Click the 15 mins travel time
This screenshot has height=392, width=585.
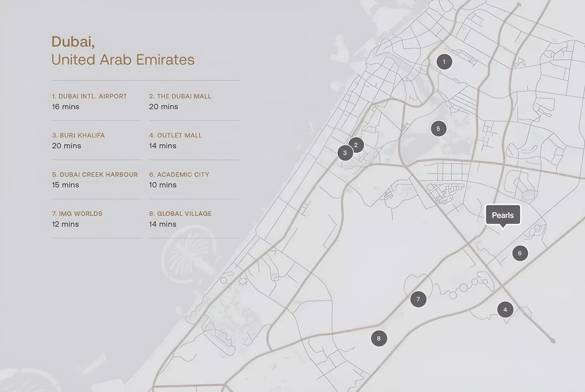point(66,185)
